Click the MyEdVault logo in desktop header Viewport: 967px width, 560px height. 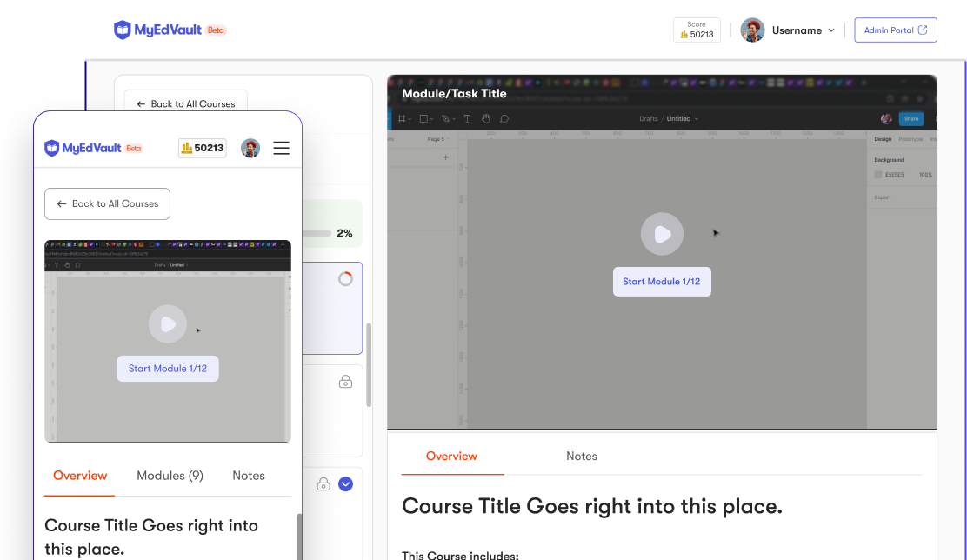point(158,30)
